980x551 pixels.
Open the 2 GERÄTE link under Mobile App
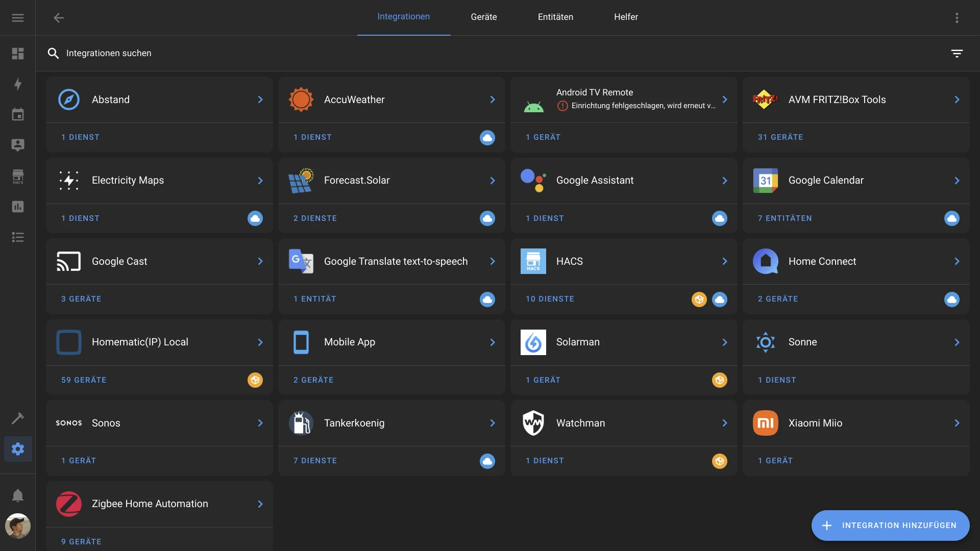(x=313, y=380)
